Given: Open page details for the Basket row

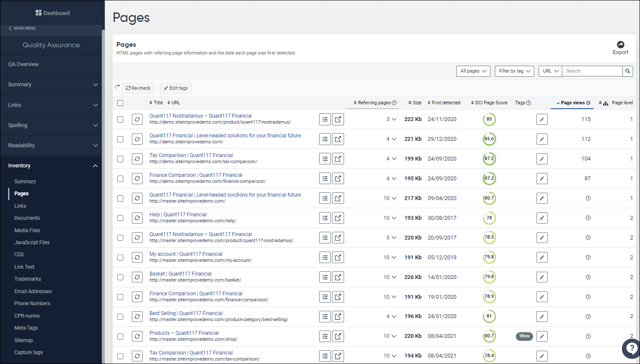Looking at the screenshot, I should [x=325, y=277].
